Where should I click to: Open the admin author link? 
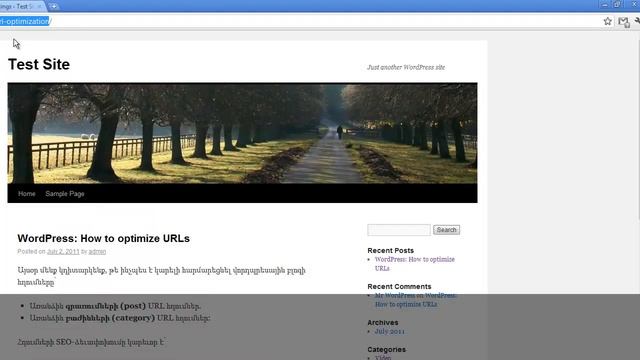tap(97, 251)
